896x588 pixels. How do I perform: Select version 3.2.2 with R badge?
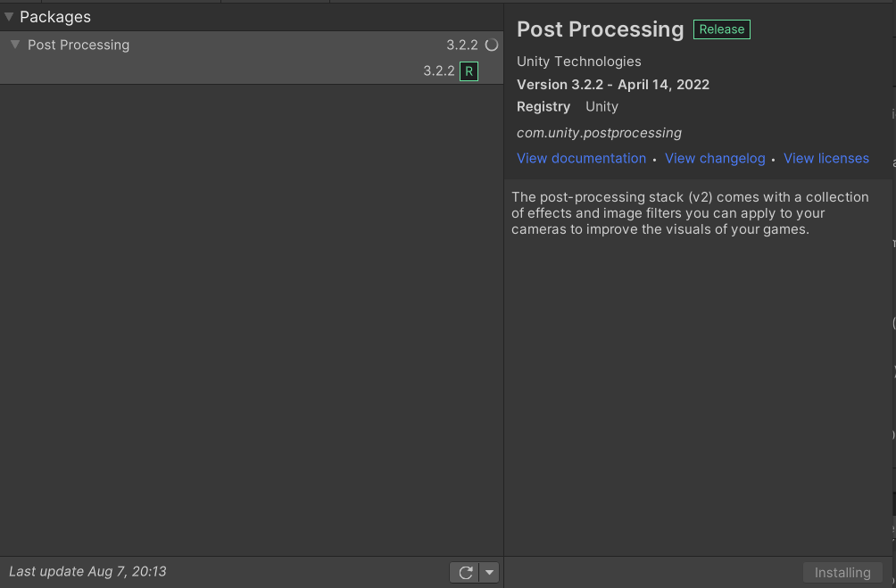(252, 70)
